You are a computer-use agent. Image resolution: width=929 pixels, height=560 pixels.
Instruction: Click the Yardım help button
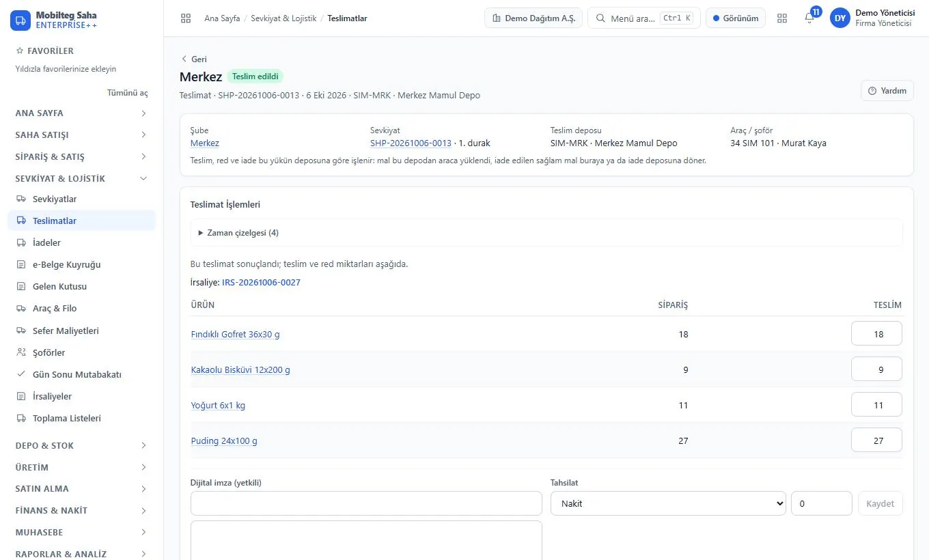pos(887,91)
